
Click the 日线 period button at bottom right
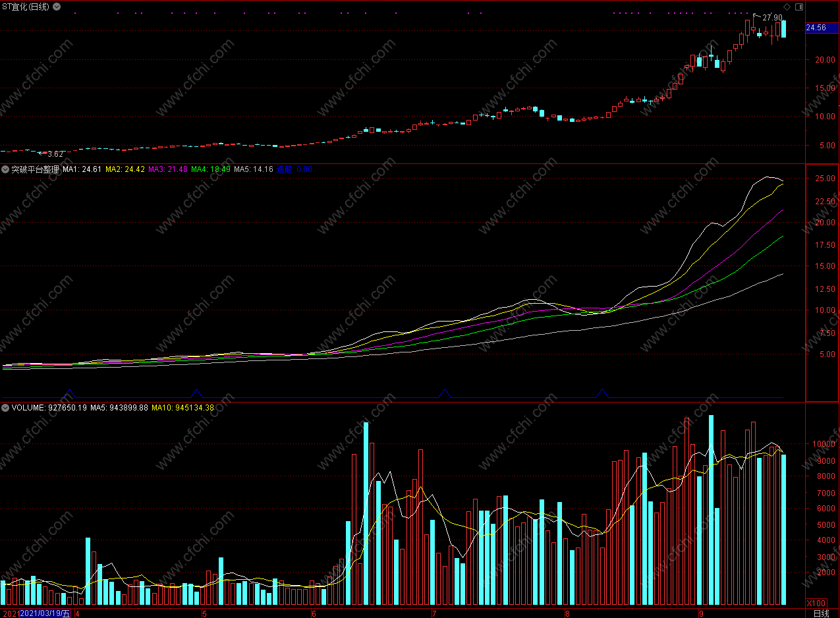coord(821,613)
